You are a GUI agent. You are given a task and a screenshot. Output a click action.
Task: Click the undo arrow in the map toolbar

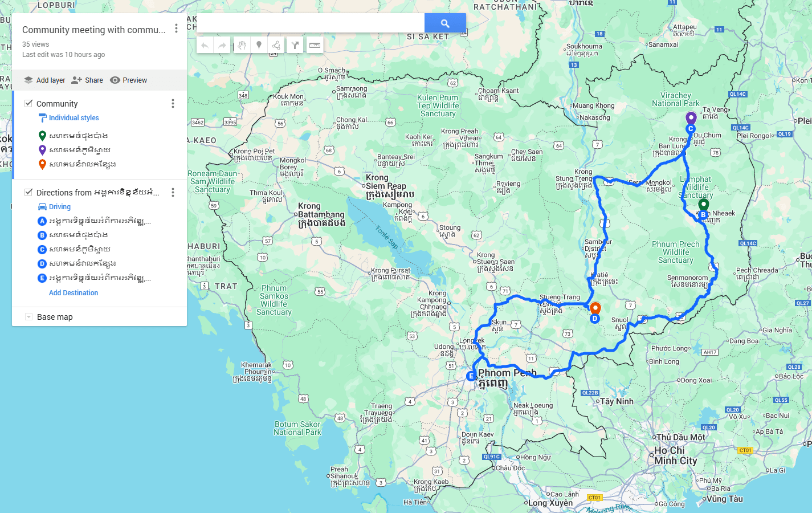point(205,45)
